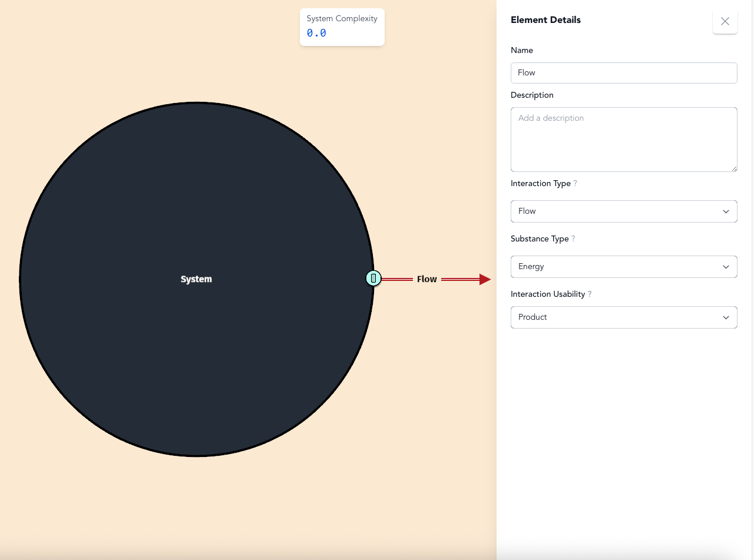Image resolution: width=754 pixels, height=560 pixels.
Task: Focus the Add a description text area
Action: [x=623, y=140]
